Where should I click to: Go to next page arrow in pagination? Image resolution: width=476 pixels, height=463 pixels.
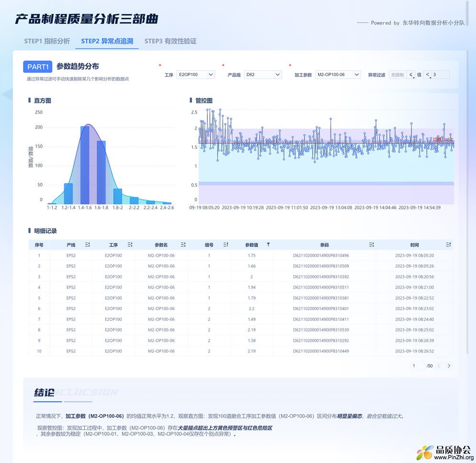(x=449, y=366)
